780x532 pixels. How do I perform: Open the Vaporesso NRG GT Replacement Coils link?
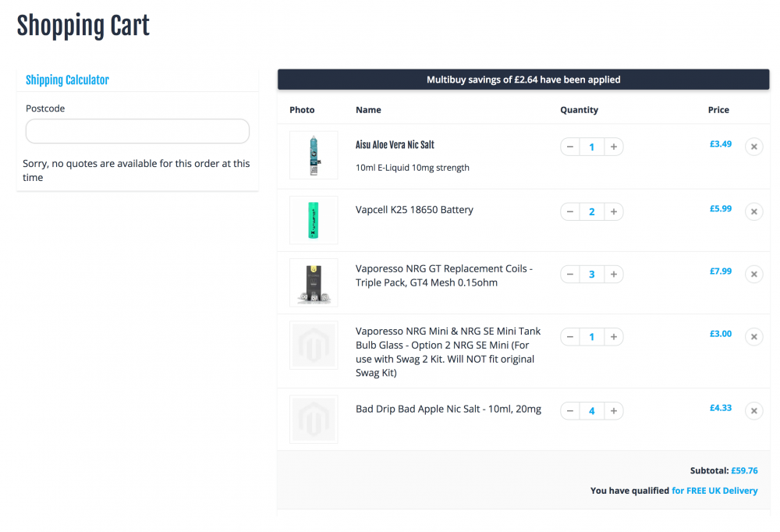coord(445,275)
